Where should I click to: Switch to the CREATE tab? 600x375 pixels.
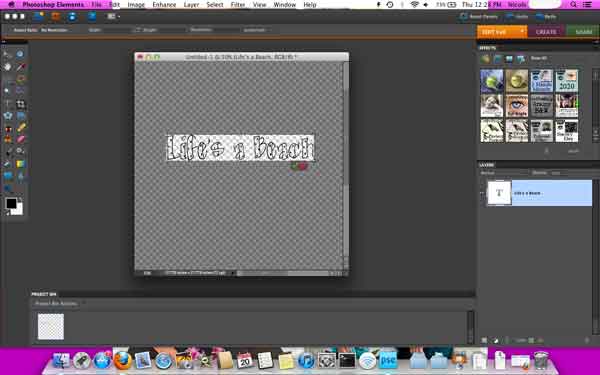[x=546, y=32]
